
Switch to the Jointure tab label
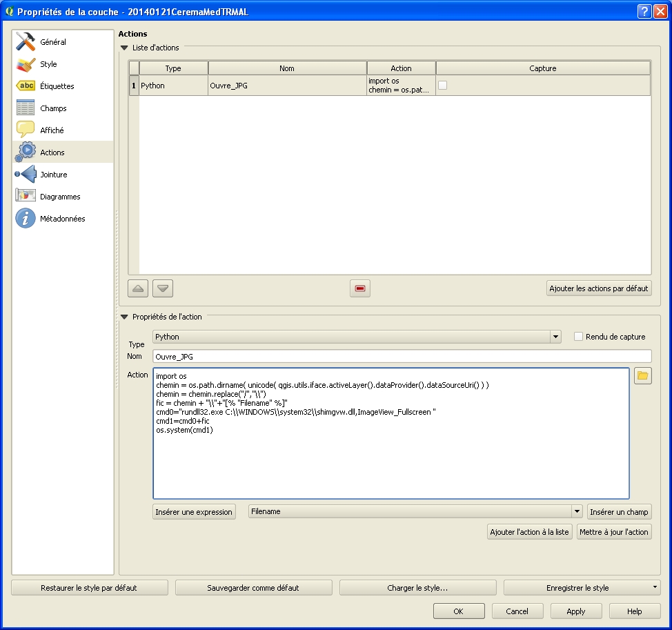coord(54,175)
